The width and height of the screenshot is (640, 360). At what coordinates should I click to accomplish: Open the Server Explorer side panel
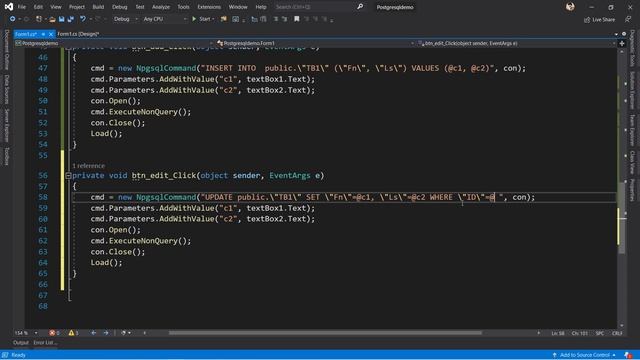coord(7,125)
